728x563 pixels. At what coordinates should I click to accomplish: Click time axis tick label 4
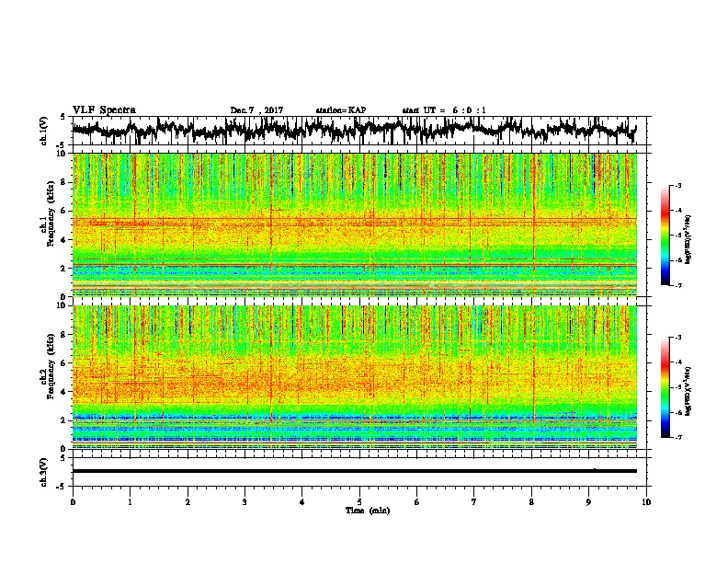coord(302,502)
